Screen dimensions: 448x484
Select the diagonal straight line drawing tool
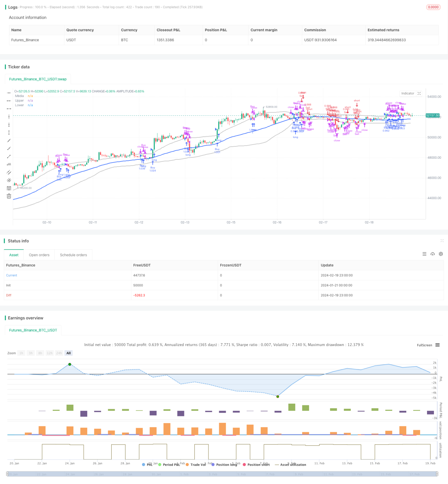(x=9, y=140)
